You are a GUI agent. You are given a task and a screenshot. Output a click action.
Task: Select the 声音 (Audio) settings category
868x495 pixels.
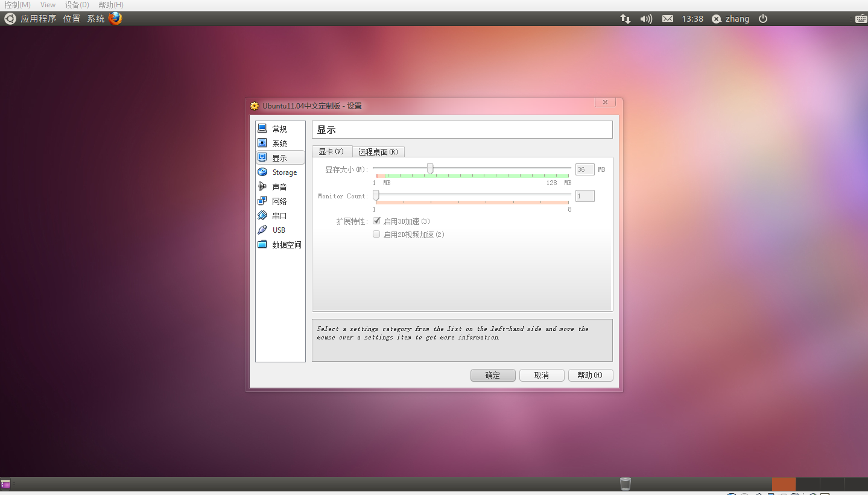coord(279,187)
